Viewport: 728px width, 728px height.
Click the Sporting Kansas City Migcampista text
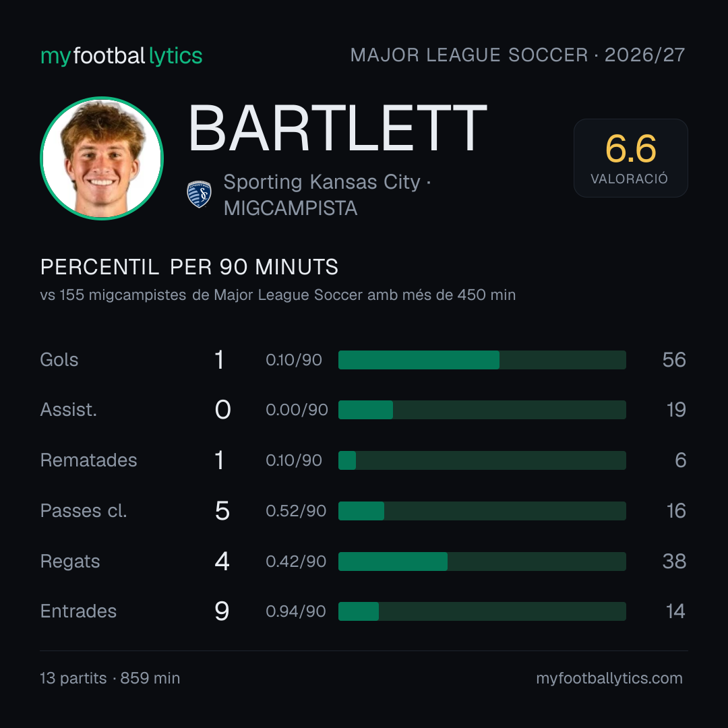coord(327,195)
